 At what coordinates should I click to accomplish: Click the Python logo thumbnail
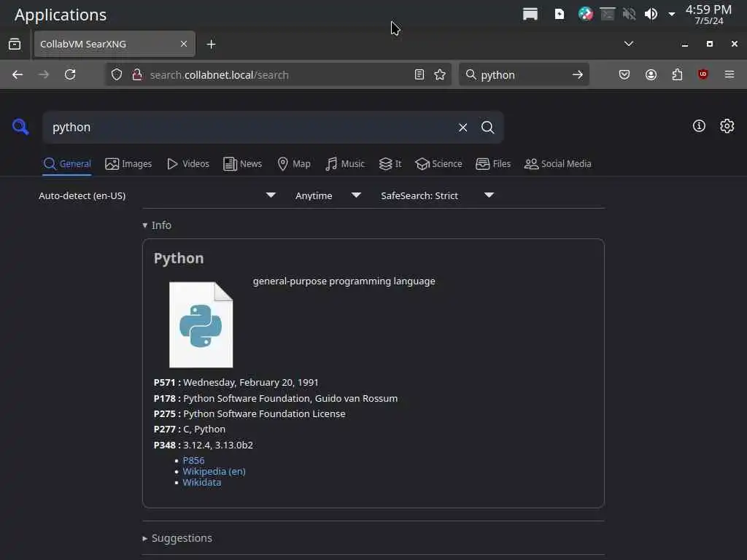pos(201,324)
